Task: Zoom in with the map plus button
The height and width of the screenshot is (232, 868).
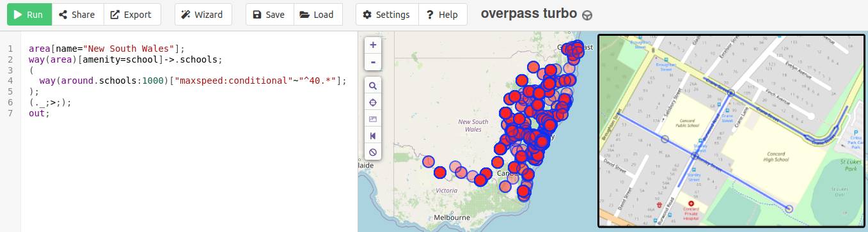Action: point(373,45)
